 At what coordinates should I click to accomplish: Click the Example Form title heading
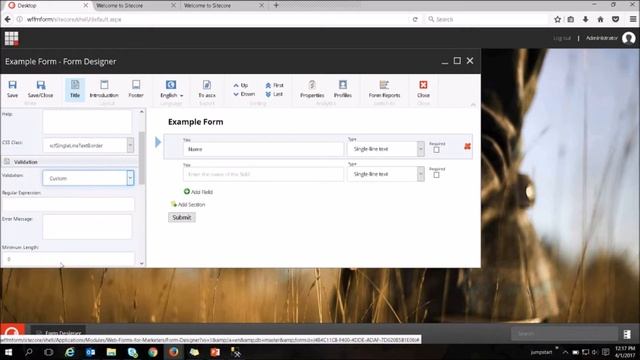tap(196, 122)
